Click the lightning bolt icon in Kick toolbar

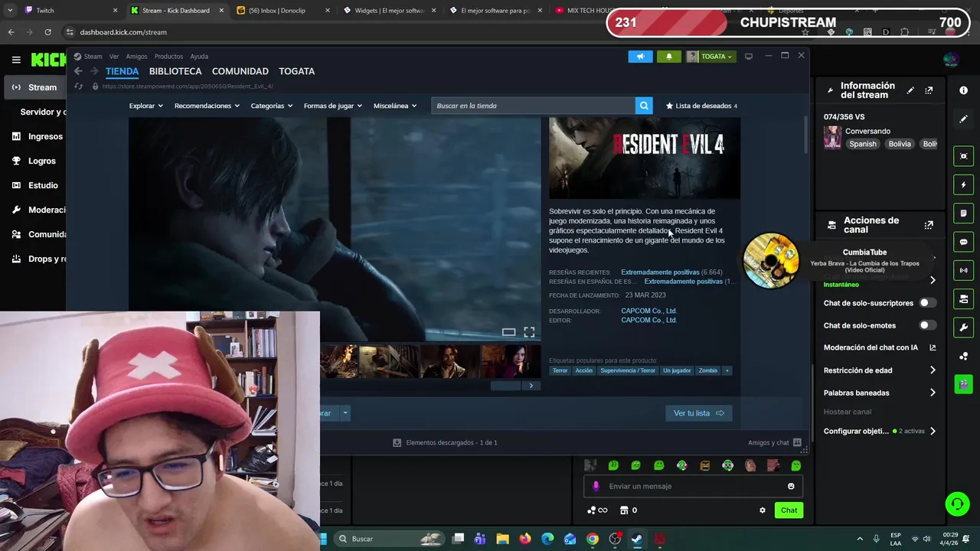[964, 184]
